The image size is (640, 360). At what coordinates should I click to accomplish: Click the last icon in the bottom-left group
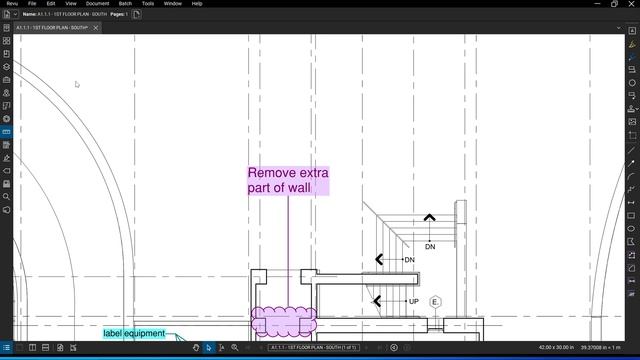[x=73, y=348]
